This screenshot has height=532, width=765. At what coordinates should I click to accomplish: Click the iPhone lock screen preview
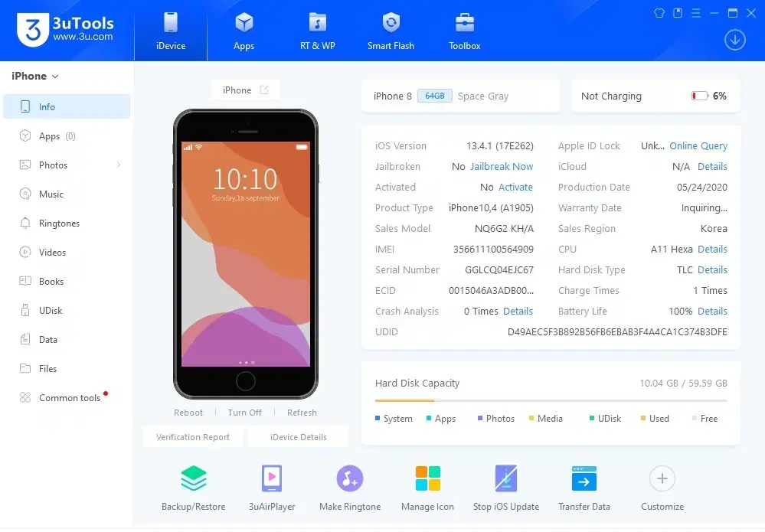(245, 254)
